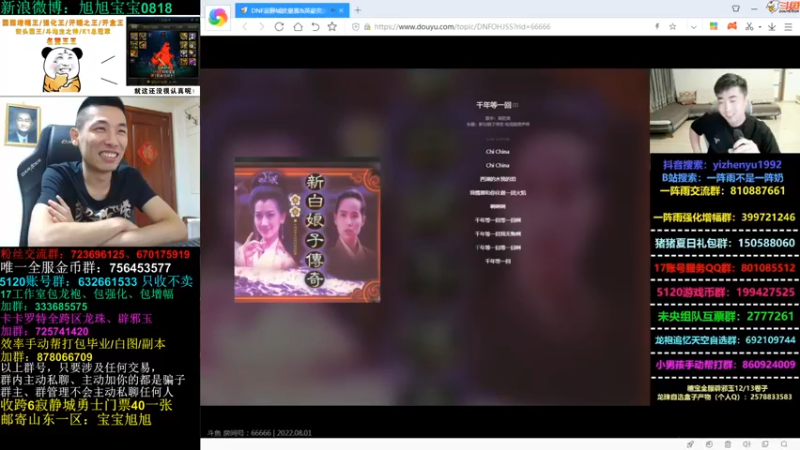Toggle the sound speaker icon in status bar
800x450 pixels.
tap(746, 444)
